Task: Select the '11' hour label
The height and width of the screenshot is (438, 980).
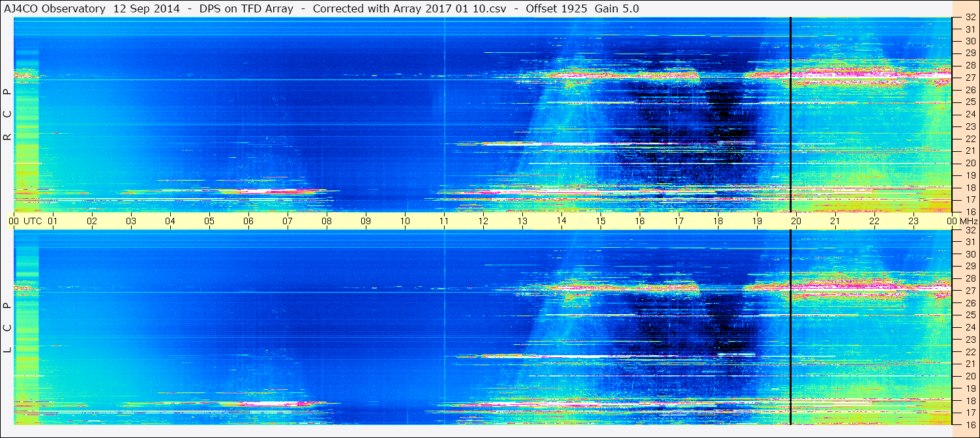Action: point(444,221)
